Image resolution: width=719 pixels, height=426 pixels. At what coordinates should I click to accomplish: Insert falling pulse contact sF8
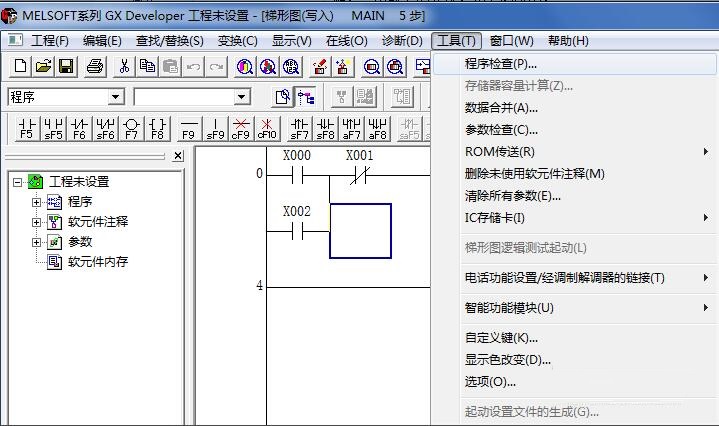[x=326, y=129]
